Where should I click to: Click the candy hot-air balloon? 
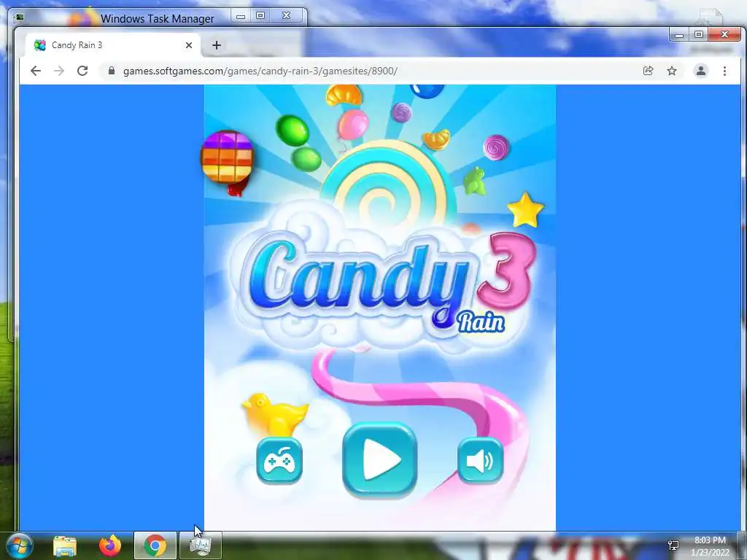[x=227, y=163]
